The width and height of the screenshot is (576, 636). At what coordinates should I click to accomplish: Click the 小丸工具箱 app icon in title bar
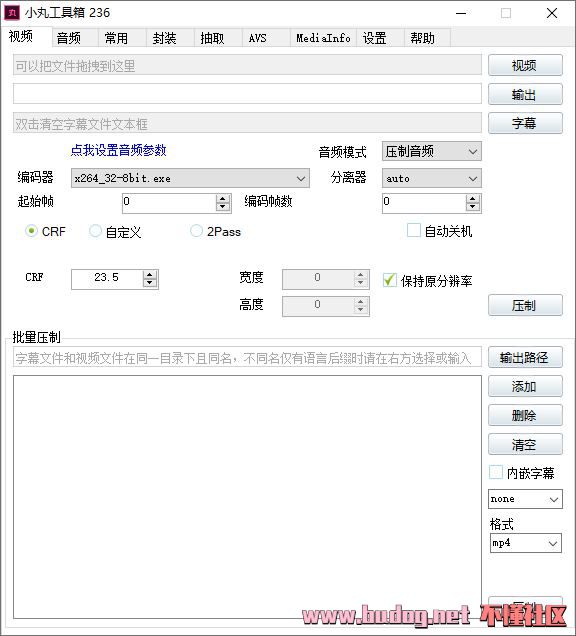[12, 13]
